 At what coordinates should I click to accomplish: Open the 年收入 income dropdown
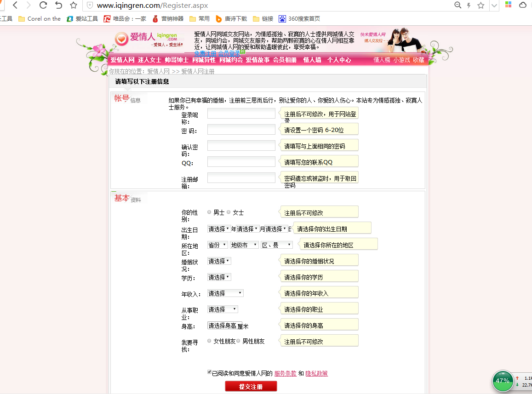coord(225,292)
